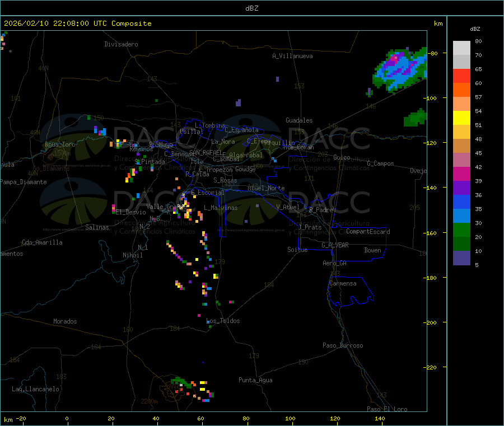
Task: Click the timestamp 2026/02/10 22:08:00 UTC Composite
Action: 77,24
